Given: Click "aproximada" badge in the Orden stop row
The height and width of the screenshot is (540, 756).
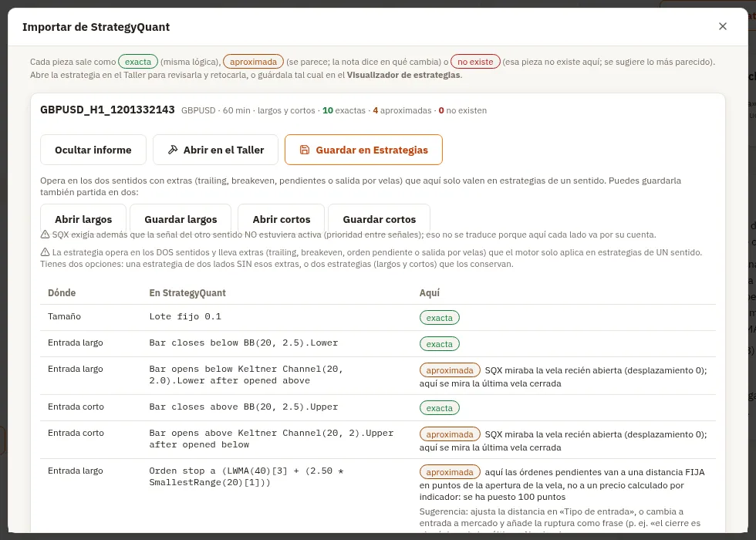Looking at the screenshot, I should [x=450, y=472].
